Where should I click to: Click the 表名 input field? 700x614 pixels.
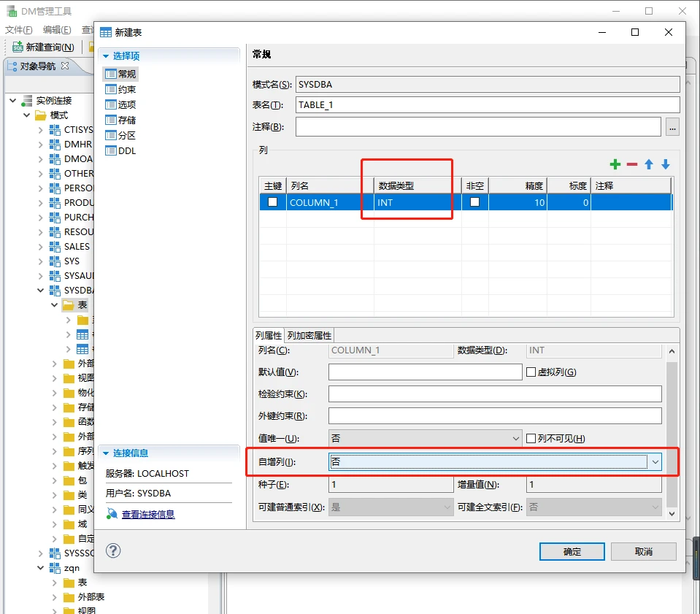click(487, 105)
